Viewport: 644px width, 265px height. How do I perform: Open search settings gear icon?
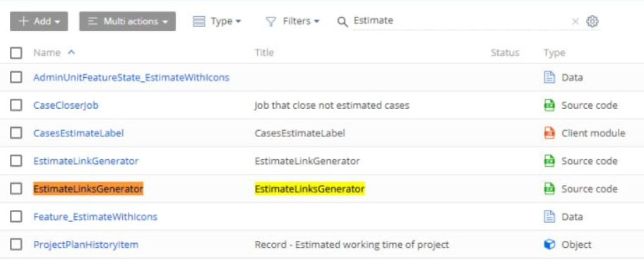point(592,21)
